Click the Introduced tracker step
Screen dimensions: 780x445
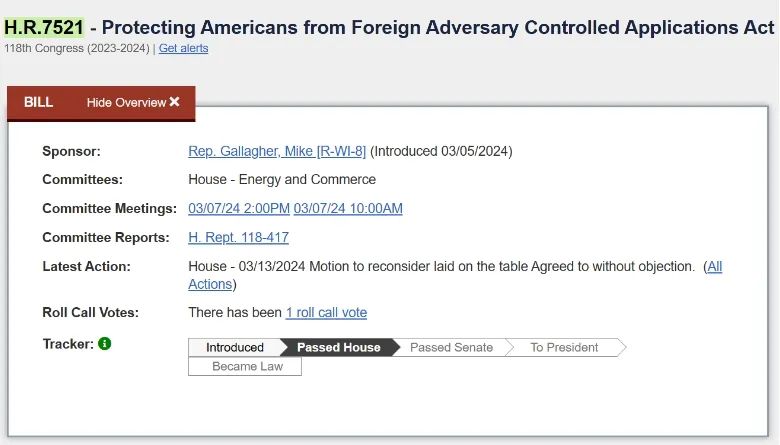(x=234, y=348)
